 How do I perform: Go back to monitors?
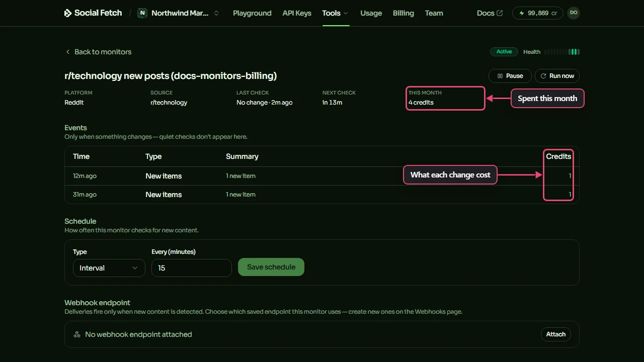(x=99, y=52)
